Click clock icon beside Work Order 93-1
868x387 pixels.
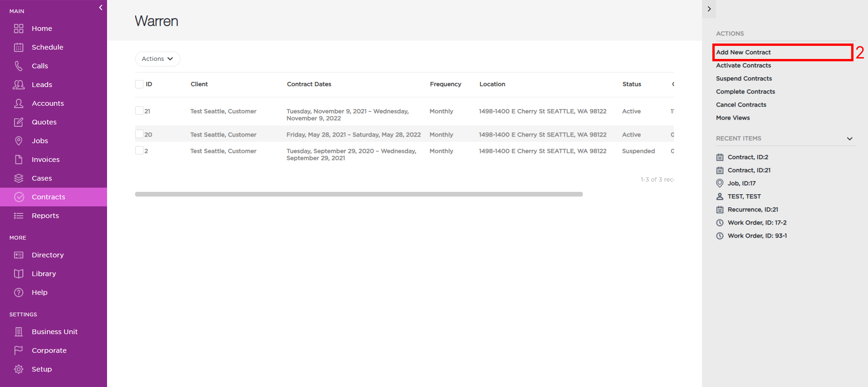tap(720, 236)
